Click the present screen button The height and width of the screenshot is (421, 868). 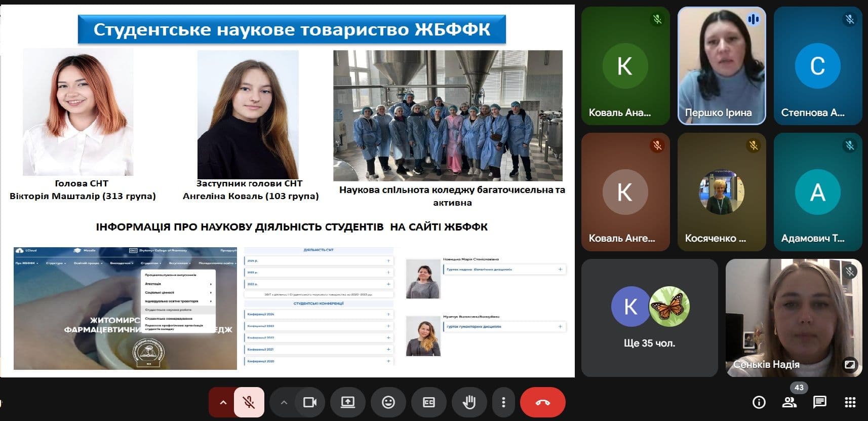click(x=348, y=402)
